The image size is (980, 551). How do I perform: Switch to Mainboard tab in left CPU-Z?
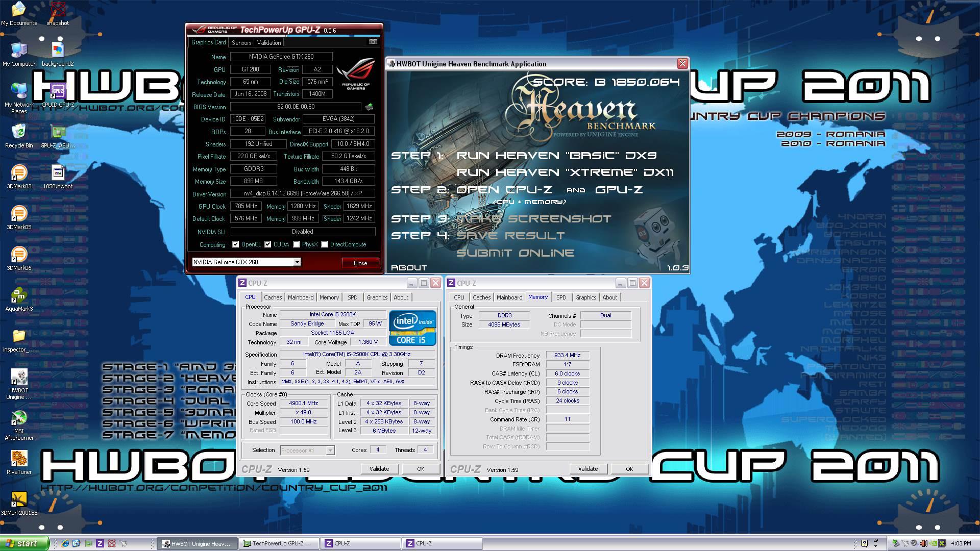tap(301, 297)
